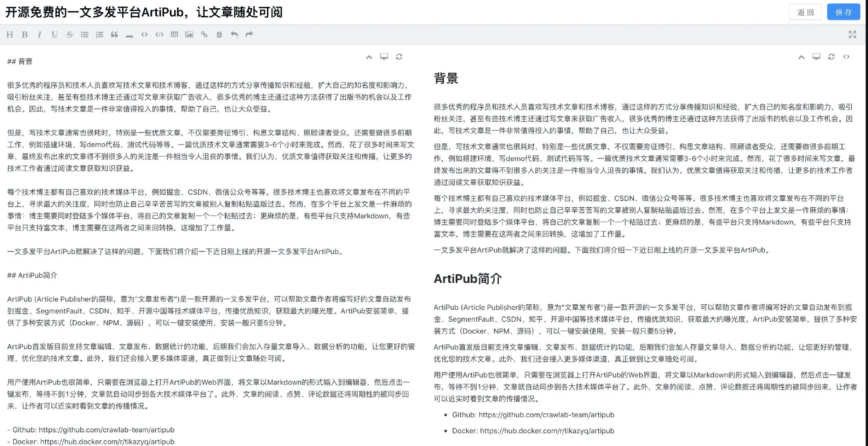Redo the last edit
The height and width of the screenshot is (446, 868).
coord(249,35)
